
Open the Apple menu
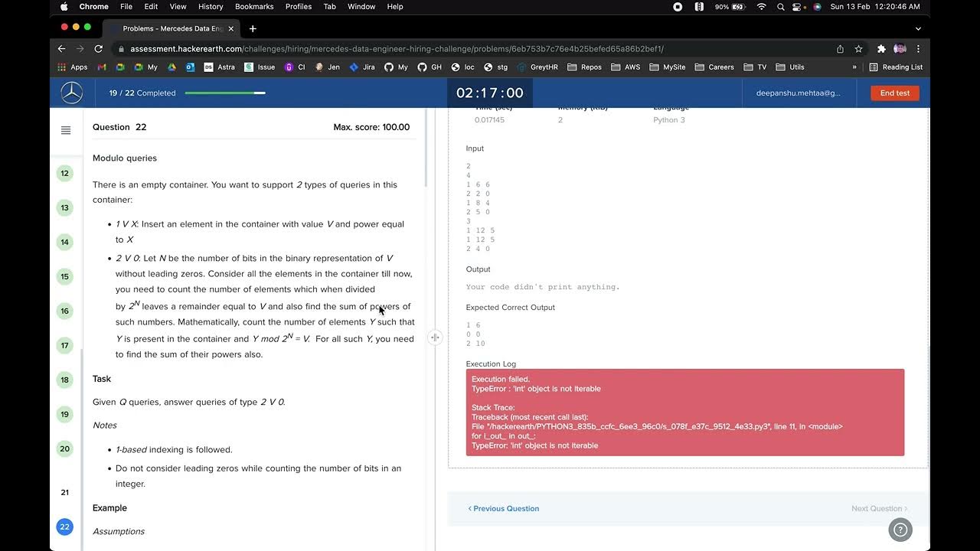[64, 6]
